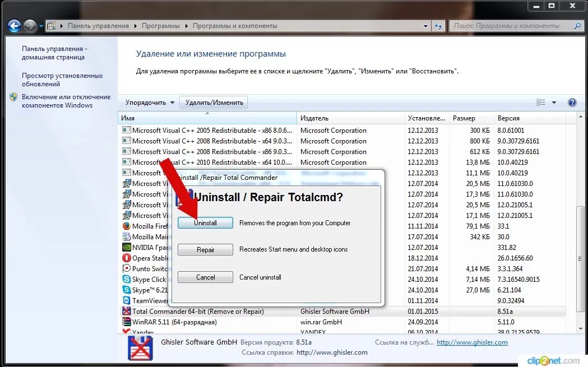Click the Back navigation arrow

pos(14,26)
